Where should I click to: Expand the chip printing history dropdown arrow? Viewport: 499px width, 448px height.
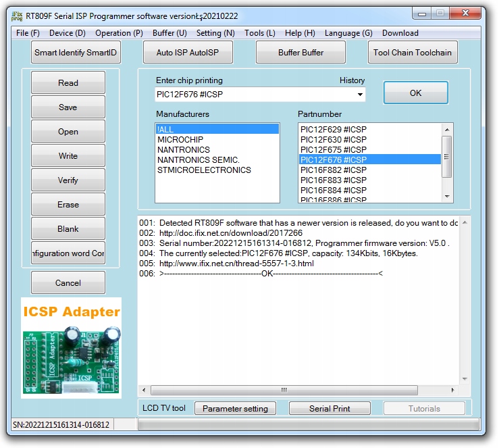point(360,94)
